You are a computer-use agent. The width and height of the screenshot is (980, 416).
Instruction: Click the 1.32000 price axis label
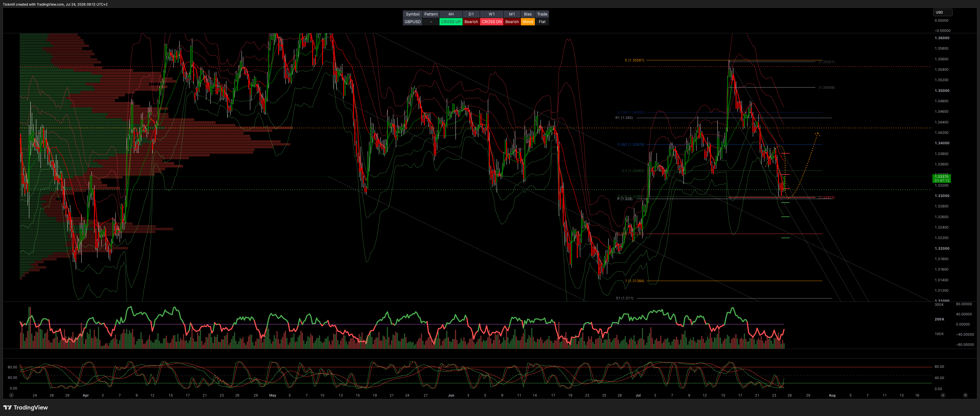[942, 248]
